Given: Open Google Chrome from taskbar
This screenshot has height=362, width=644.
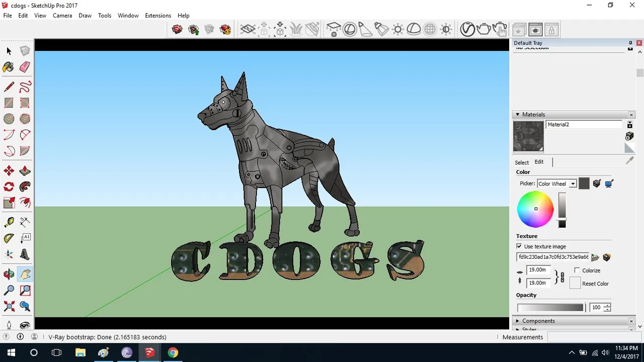Looking at the screenshot, I should coord(173,352).
